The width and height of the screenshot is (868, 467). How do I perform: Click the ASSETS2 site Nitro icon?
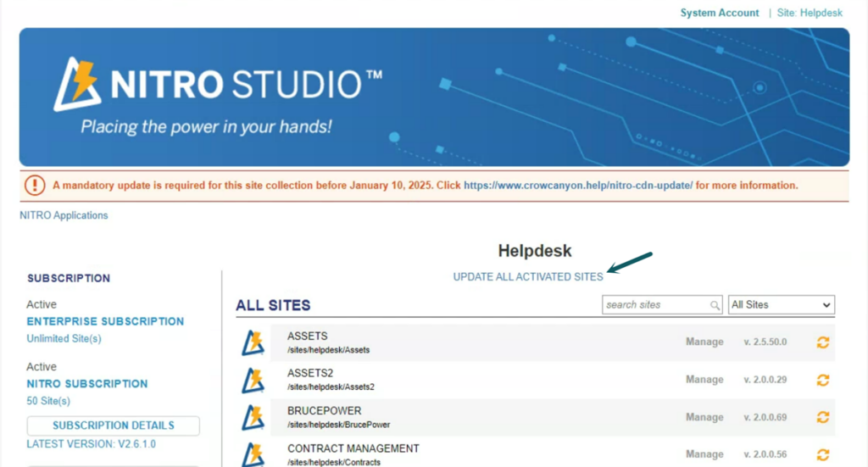coord(253,381)
